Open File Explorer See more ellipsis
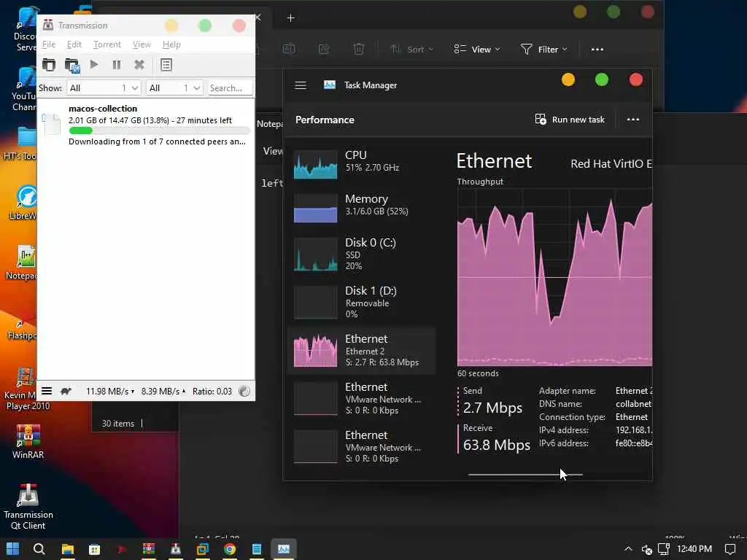The width and height of the screenshot is (747, 560). (x=597, y=49)
